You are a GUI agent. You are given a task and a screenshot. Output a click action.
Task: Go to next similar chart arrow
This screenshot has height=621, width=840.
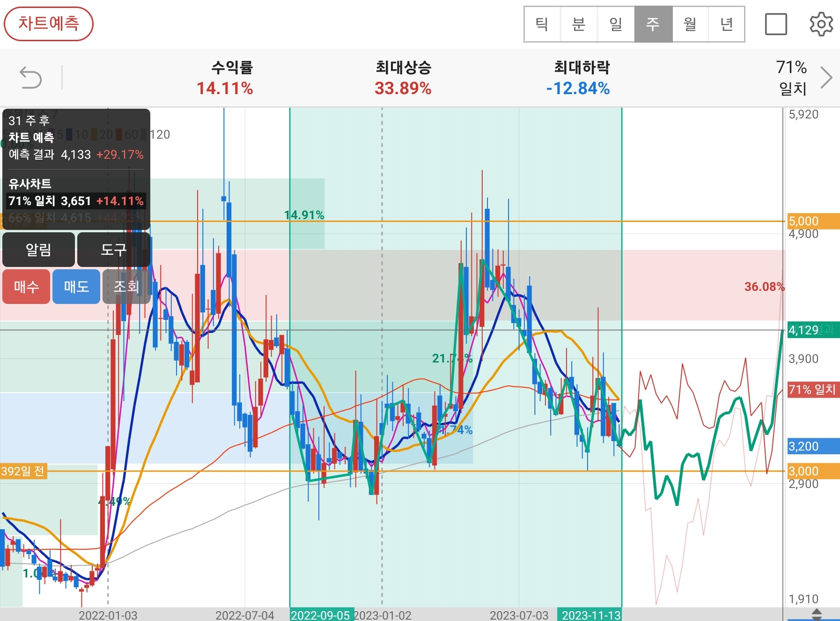coord(826,78)
